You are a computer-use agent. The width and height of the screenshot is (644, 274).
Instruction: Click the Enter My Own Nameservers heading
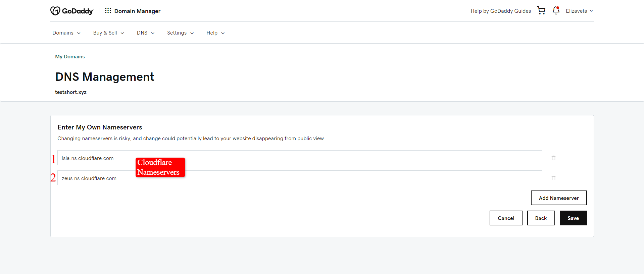(x=100, y=127)
